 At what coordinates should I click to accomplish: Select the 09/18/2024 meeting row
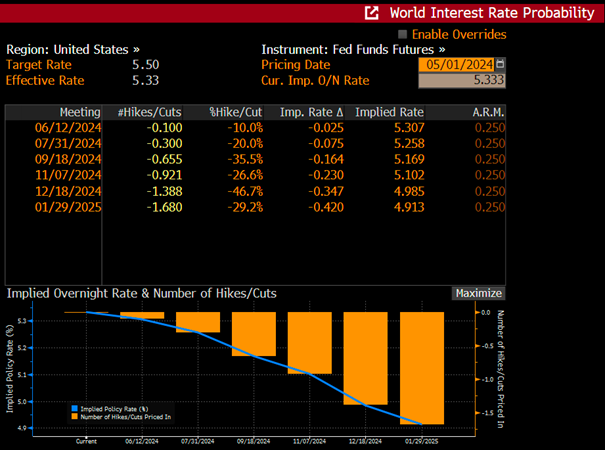tap(255, 159)
